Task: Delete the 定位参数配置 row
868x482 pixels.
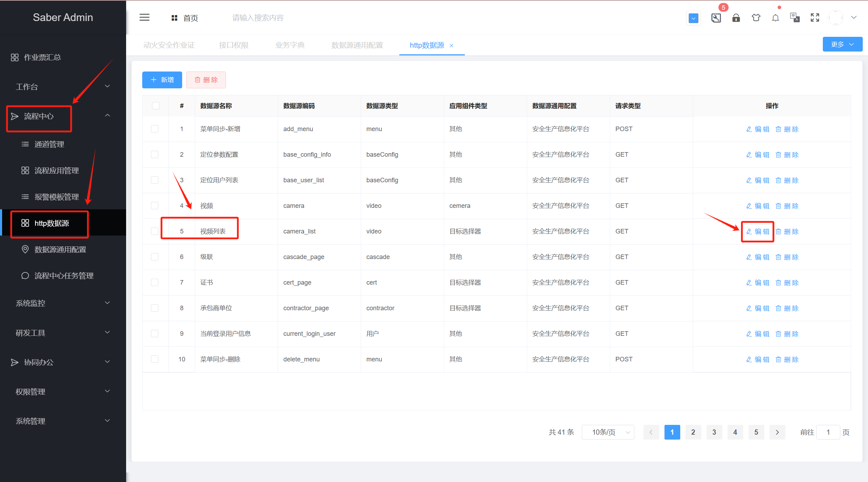Action: [787, 155]
